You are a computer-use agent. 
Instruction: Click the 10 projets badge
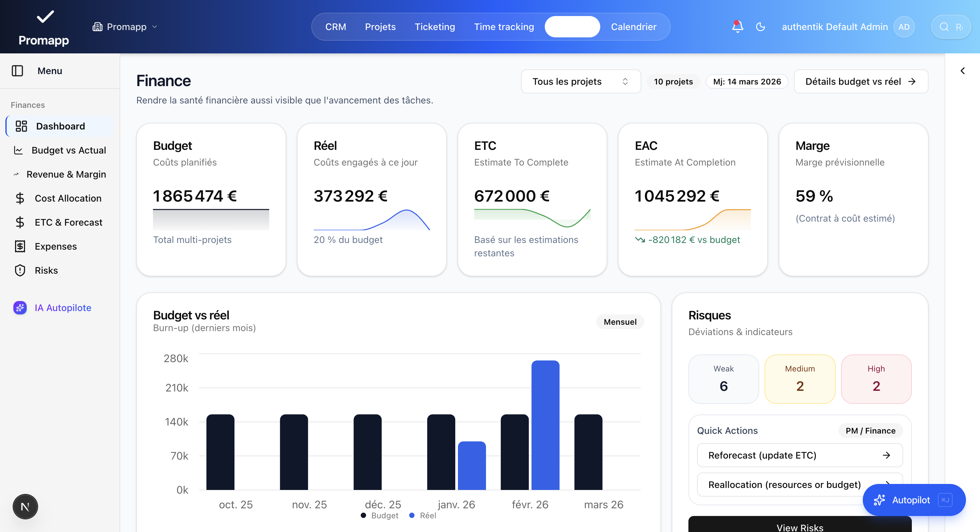click(673, 81)
